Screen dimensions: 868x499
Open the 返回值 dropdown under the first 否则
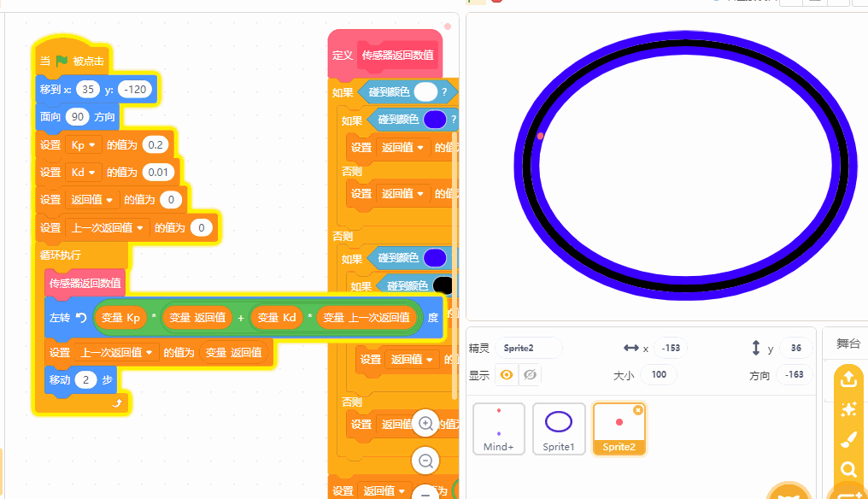tap(402, 193)
